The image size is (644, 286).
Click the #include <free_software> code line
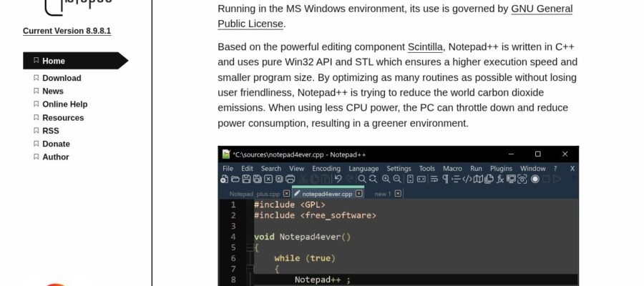315,215
